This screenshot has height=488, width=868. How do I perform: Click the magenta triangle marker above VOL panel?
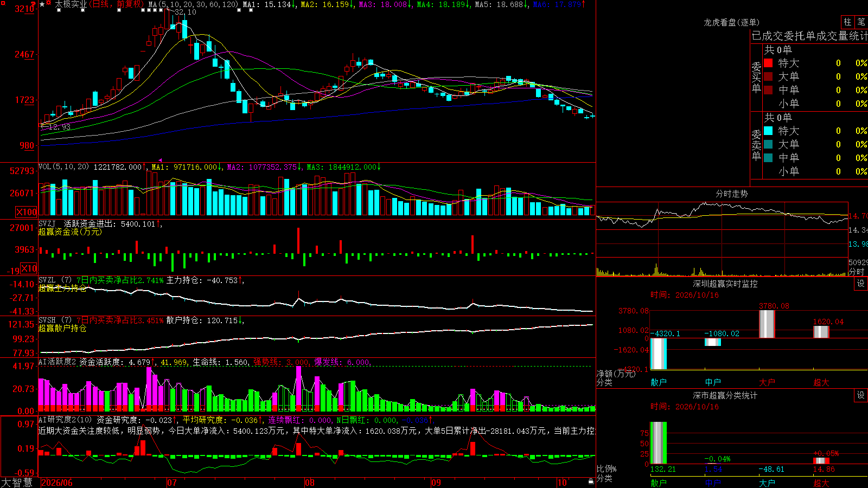159,160
